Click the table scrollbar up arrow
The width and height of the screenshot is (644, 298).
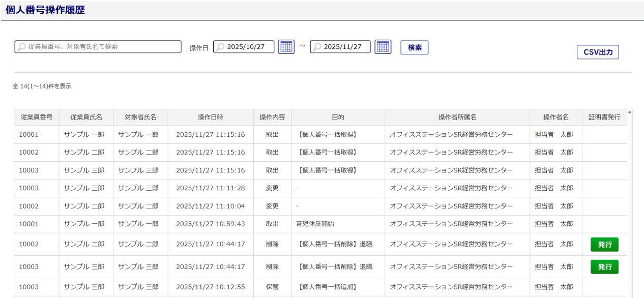(x=630, y=112)
